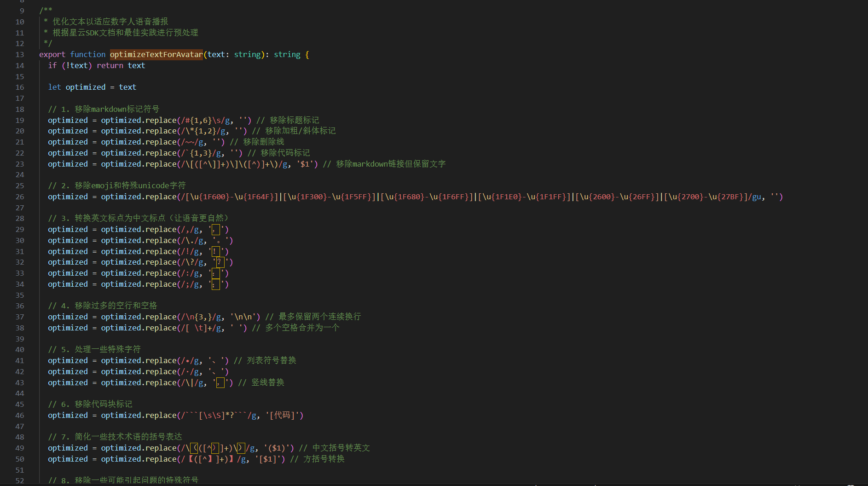Click the comment 多个空格合并为一个

pyautogui.click(x=295, y=328)
